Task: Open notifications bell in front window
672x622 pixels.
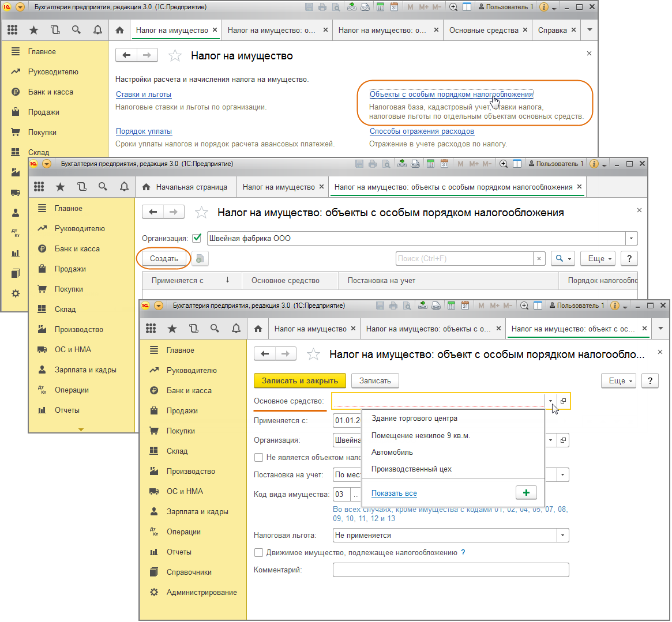Action: [236, 329]
